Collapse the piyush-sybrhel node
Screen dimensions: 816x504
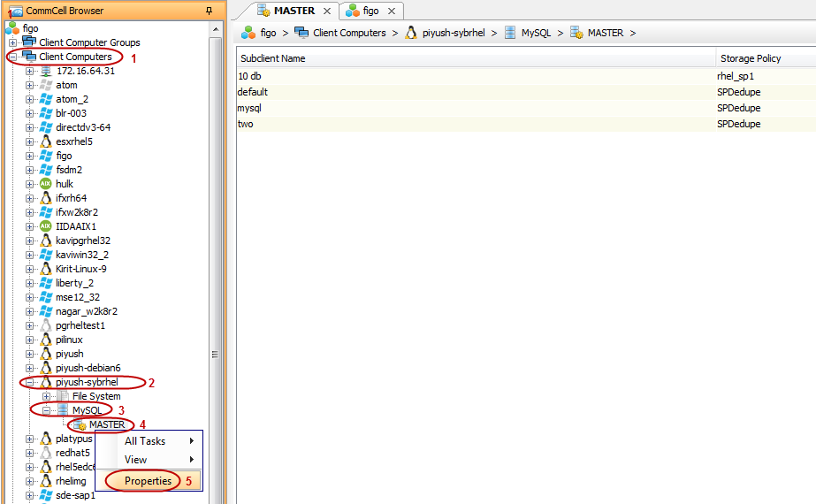click(x=30, y=382)
